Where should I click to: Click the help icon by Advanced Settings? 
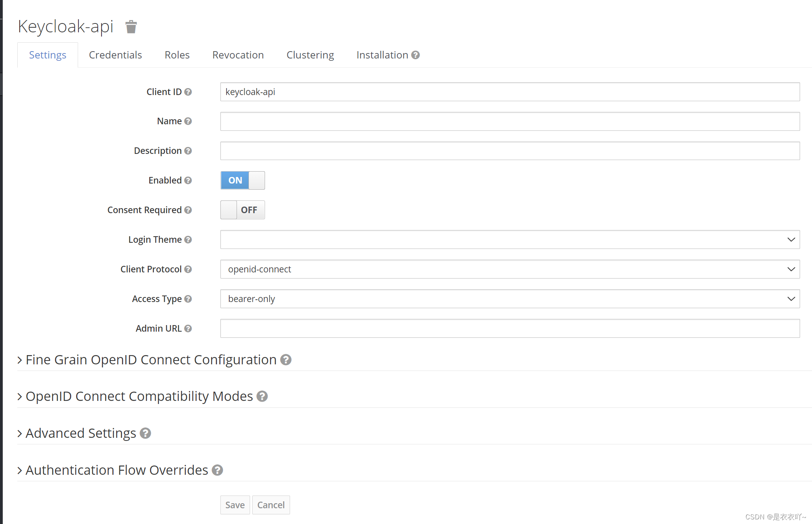[145, 433]
